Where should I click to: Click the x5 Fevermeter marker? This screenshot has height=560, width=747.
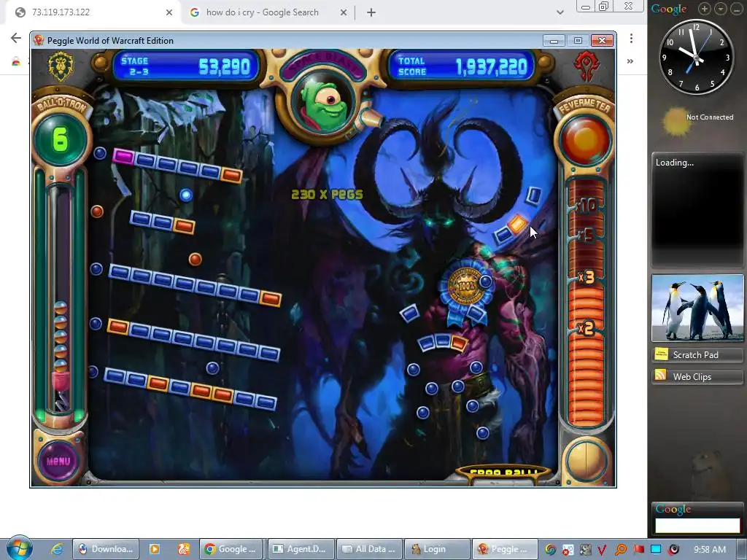[x=586, y=235]
